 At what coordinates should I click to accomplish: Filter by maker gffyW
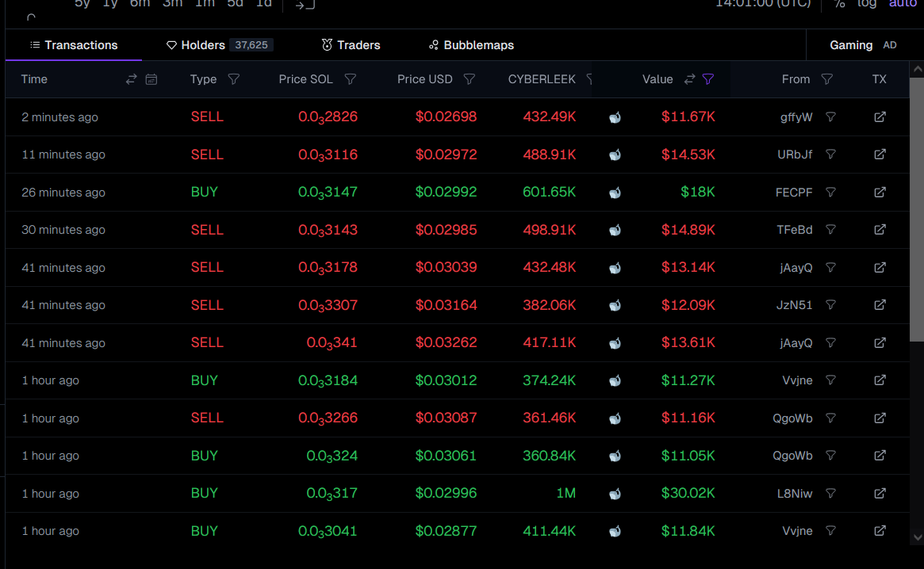click(x=831, y=117)
